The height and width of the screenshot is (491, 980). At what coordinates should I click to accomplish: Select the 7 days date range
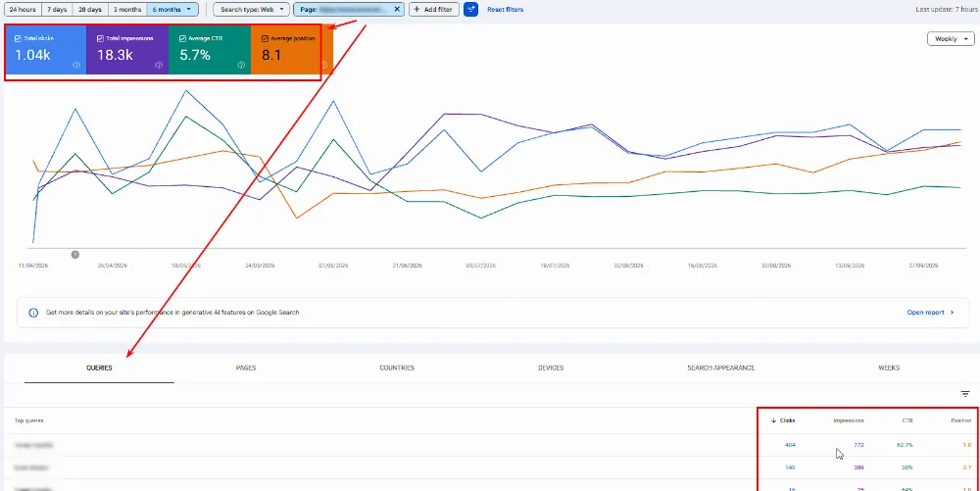click(x=57, y=10)
